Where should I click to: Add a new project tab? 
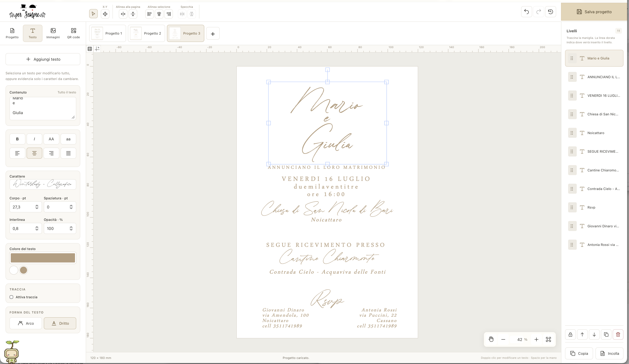point(213,33)
